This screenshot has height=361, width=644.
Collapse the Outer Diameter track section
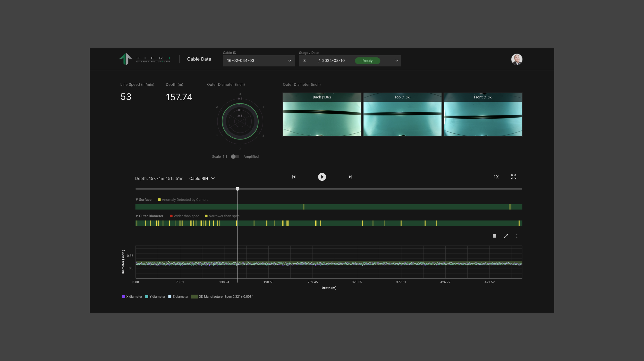point(137,216)
